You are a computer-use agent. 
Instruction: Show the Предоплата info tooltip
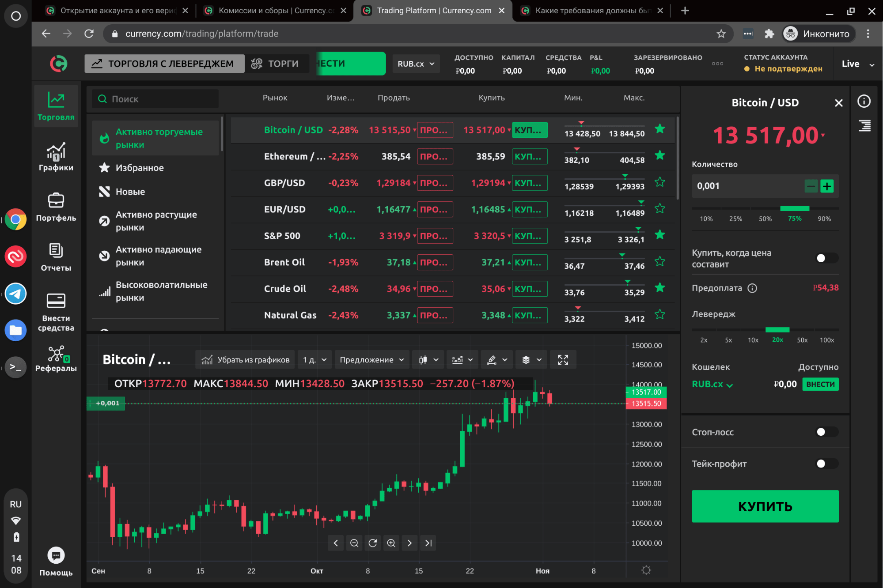pos(752,288)
